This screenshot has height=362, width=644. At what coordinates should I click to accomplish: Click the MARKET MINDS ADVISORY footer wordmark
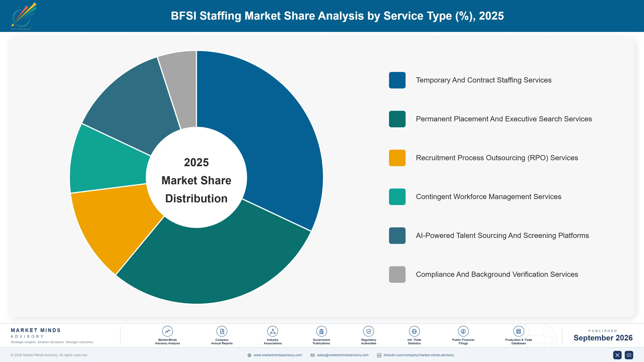[x=36, y=333]
